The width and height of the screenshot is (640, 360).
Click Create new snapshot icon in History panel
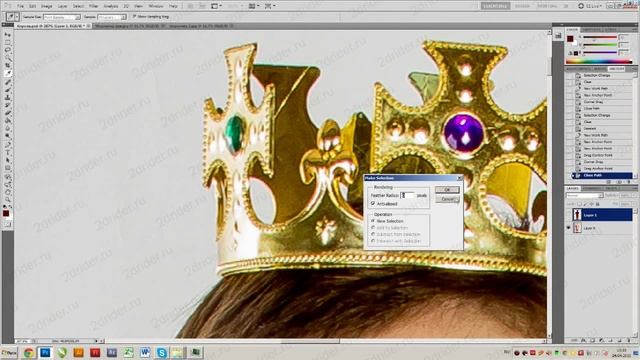[619, 182]
